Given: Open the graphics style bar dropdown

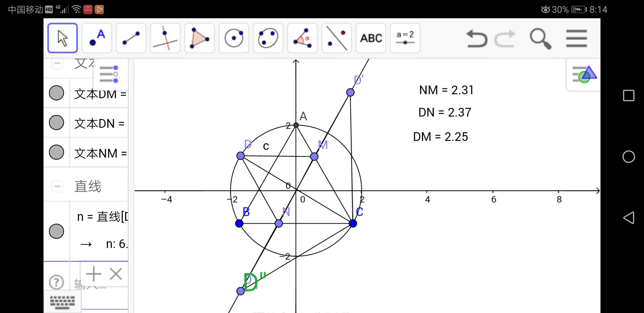Looking at the screenshot, I should point(584,74).
